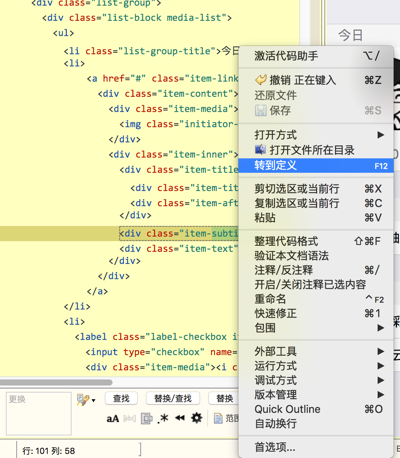Click the search scope document icon

pyautogui.click(x=218, y=418)
